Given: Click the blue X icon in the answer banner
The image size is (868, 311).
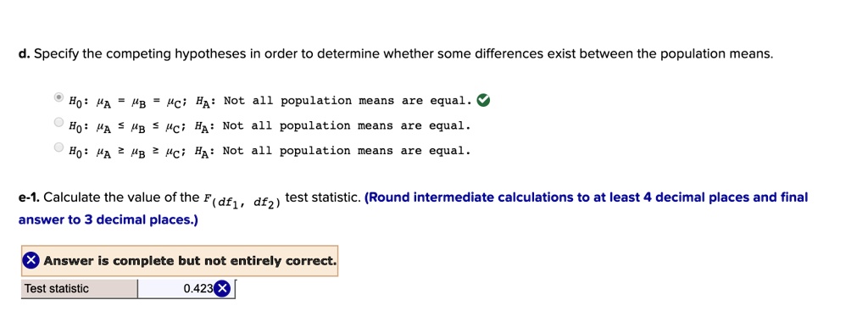Looking at the screenshot, I should [31, 260].
